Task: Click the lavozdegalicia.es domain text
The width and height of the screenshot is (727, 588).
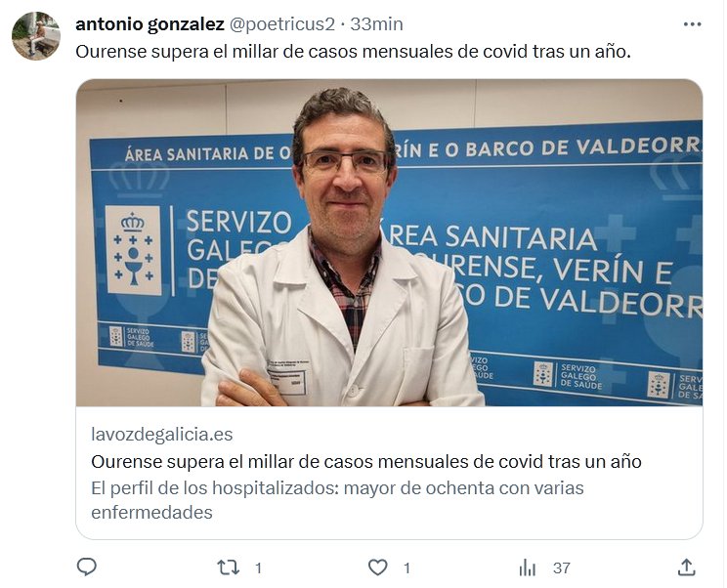Action: [x=162, y=435]
